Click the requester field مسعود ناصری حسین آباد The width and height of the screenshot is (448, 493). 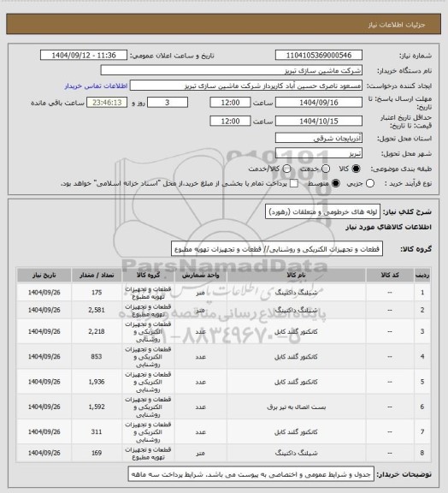246,86
